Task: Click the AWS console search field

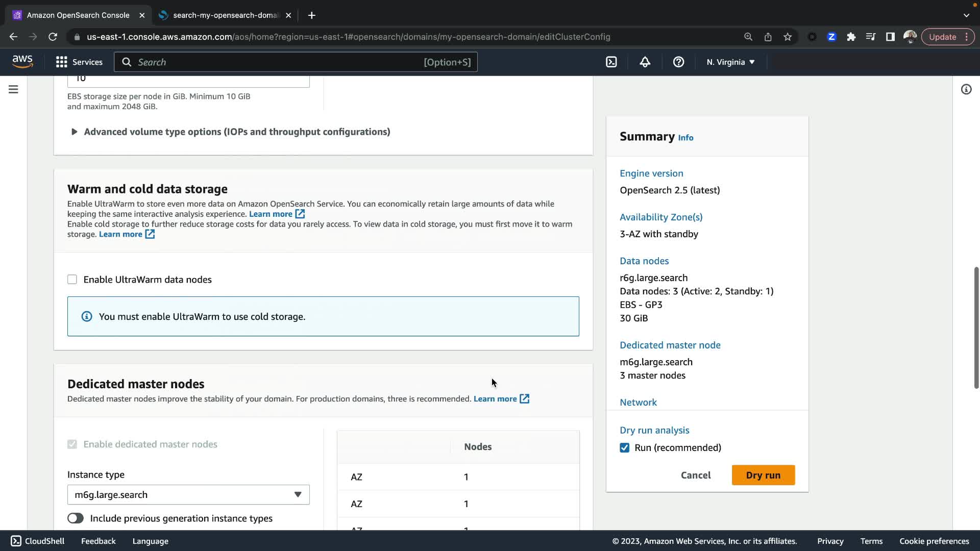Action: point(278,62)
